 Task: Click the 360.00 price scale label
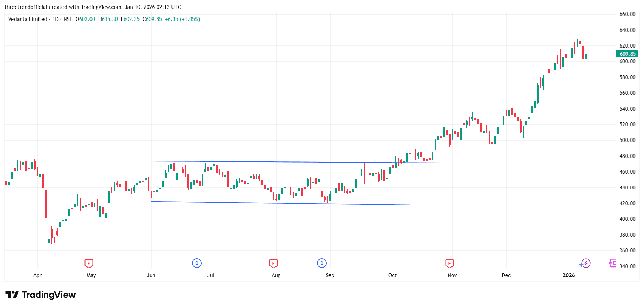click(x=627, y=251)
